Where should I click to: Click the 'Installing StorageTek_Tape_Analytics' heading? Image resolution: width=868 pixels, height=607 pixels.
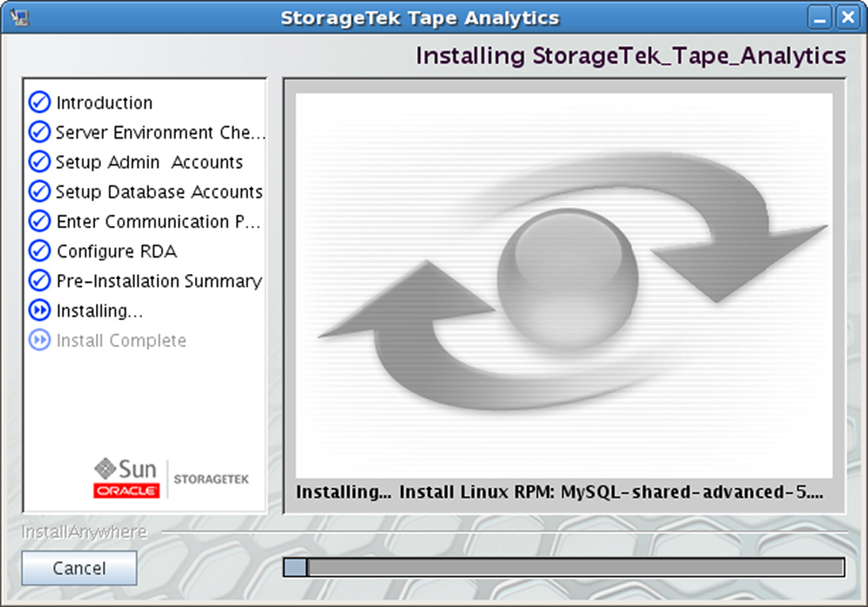coord(630,56)
